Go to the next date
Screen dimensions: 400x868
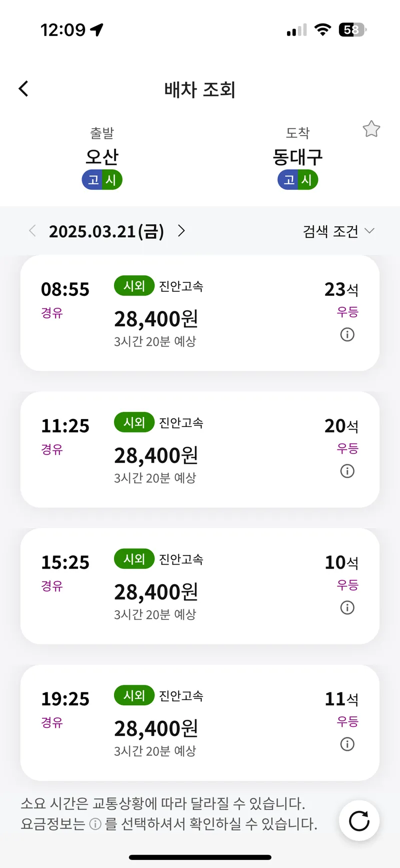coord(181,231)
